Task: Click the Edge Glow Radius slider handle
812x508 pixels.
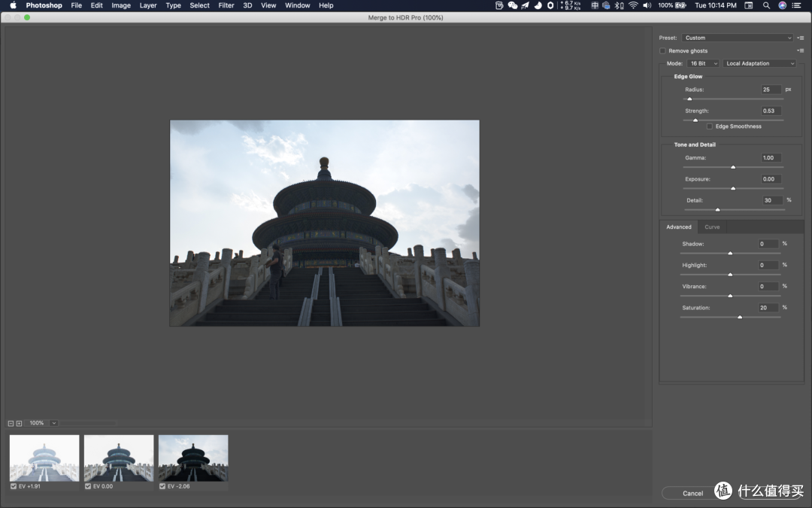Action: coord(689,99)
